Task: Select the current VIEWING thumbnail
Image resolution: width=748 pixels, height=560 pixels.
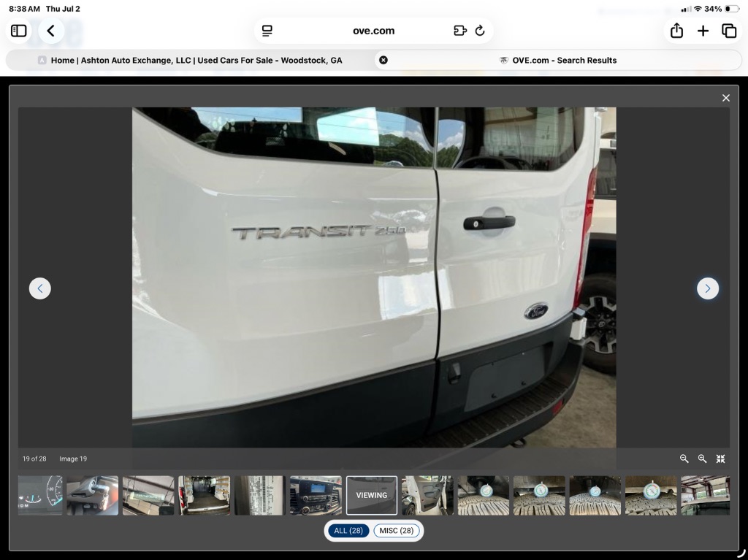Action: tap(372, 495)
